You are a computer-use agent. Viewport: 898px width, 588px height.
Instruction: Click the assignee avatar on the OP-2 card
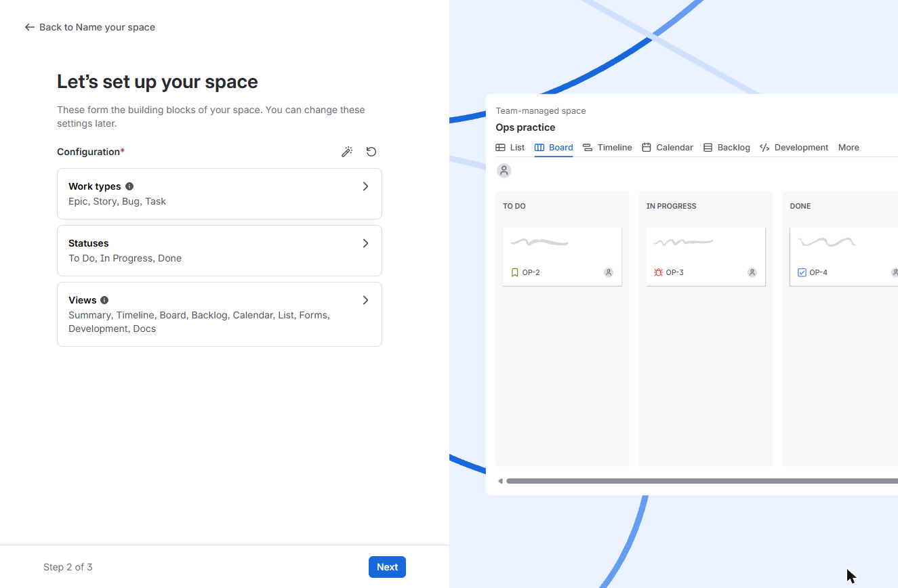[x=609, y=272]
